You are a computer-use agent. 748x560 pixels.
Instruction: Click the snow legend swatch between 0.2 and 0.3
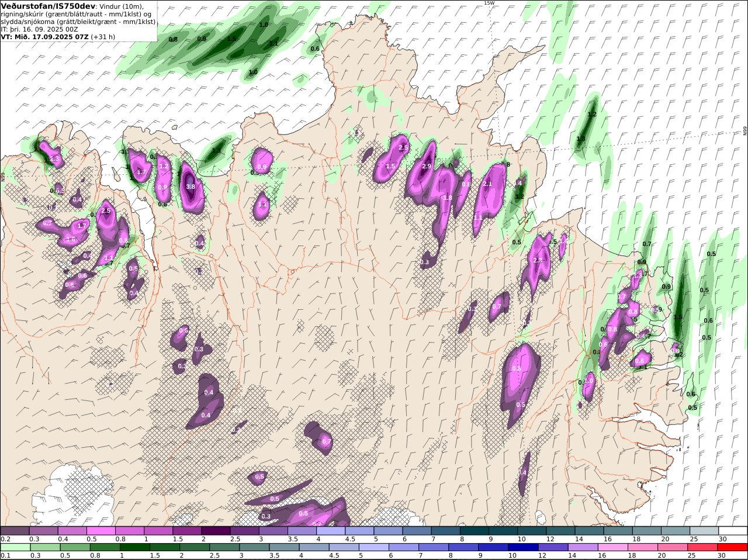tap(15, 531)
